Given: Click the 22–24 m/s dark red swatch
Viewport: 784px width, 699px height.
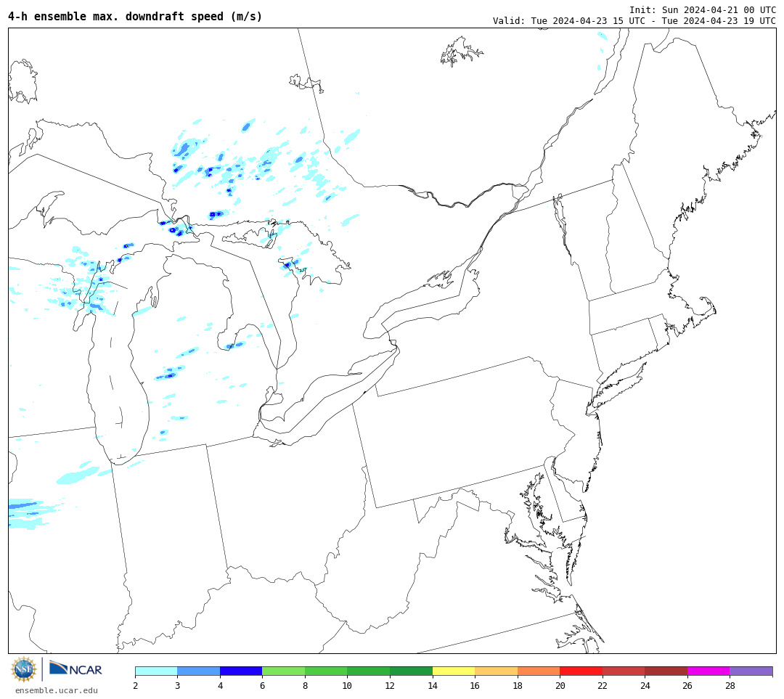Looking at the screenshot, I should [624, 671].
